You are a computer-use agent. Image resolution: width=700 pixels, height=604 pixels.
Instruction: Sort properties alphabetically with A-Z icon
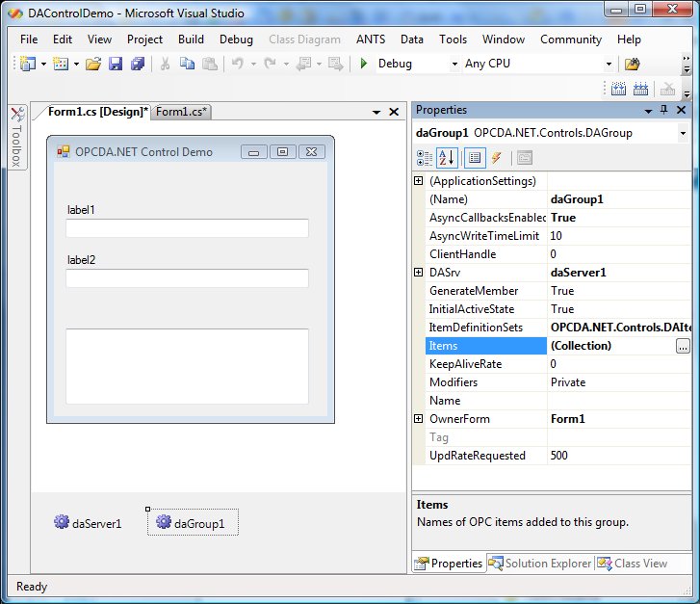447,158
